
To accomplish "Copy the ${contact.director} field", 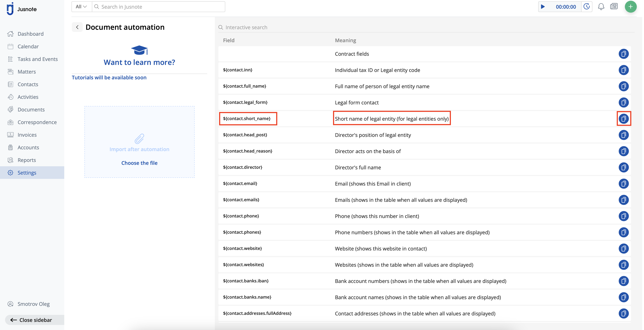I will (623, 167).
